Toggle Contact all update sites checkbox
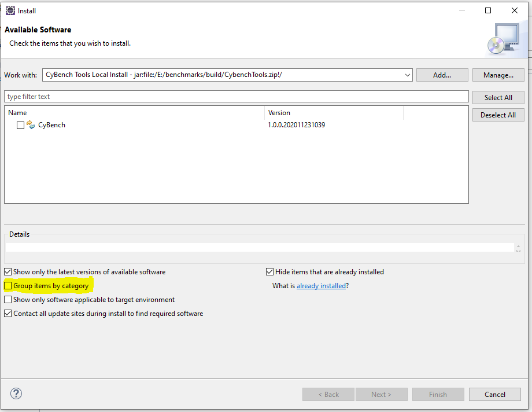 click(x=8, y=314)
